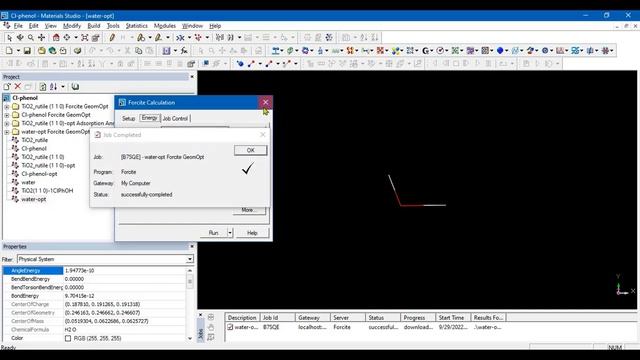Image resolution: width=640 pixels, height=360 pixels.
Task: Click the refresh icon in Project panel toolbar
Action: [42, 87]
